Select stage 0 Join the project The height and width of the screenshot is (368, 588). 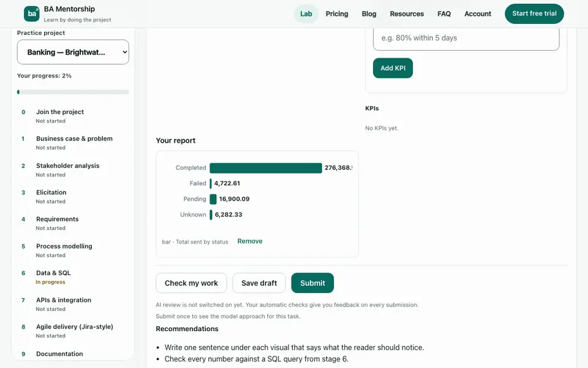click(73, 116)
